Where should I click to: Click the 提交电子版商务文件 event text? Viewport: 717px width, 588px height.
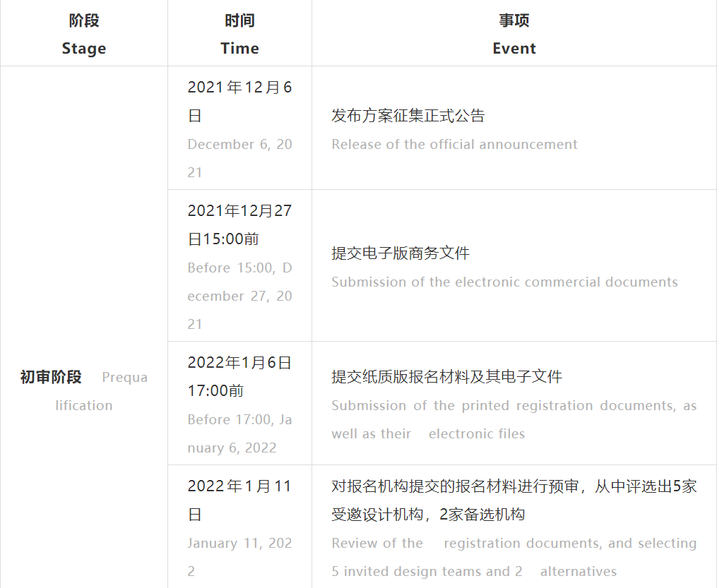[x=401, y=253]
